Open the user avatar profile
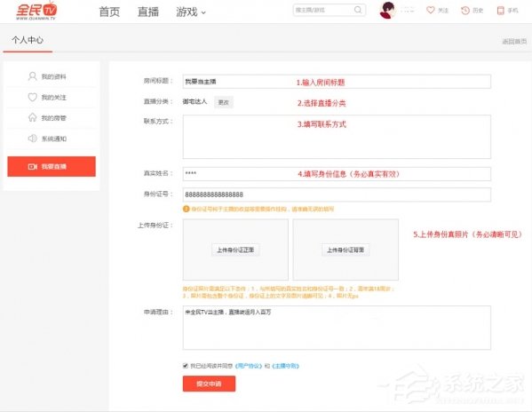Image resolution: width=532 pixels, height=412 pixels. tap(387, 10)
